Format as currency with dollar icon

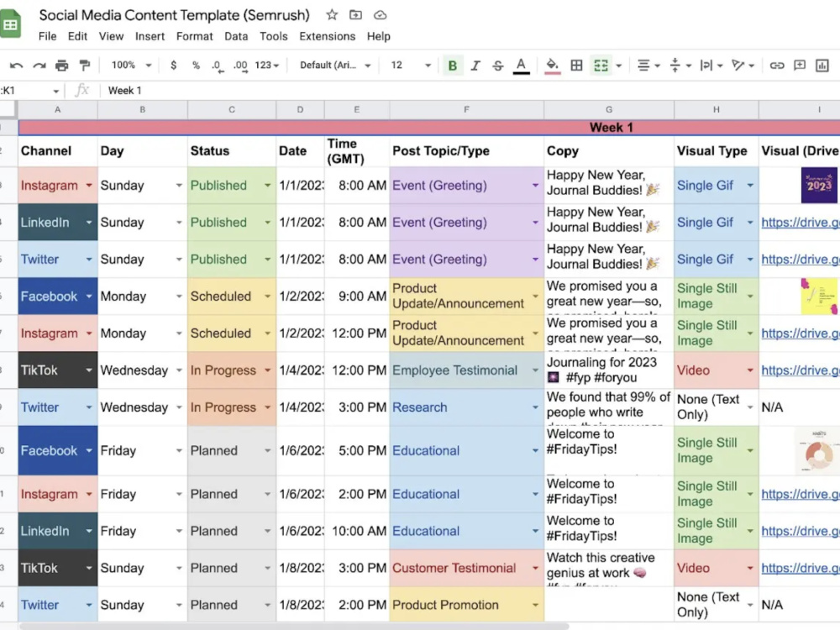(173, 66)
